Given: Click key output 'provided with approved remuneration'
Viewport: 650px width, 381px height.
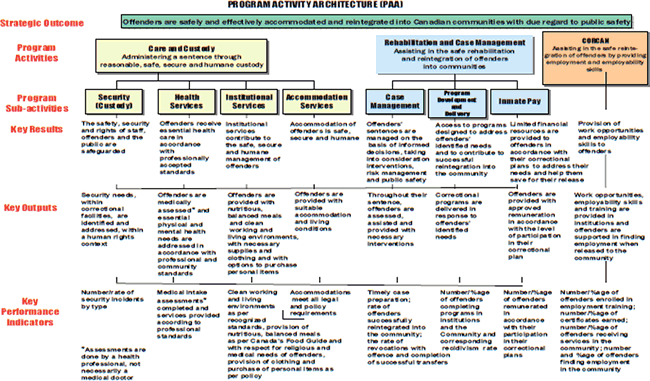Looking at the screenshot, I should point(534,225).
